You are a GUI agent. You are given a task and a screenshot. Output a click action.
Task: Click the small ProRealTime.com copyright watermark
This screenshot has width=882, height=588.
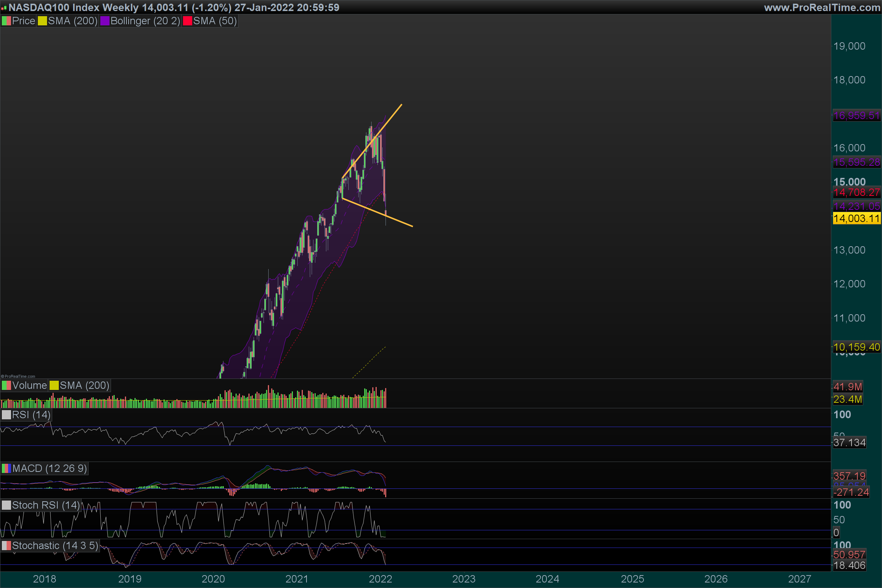coord(18,376)
